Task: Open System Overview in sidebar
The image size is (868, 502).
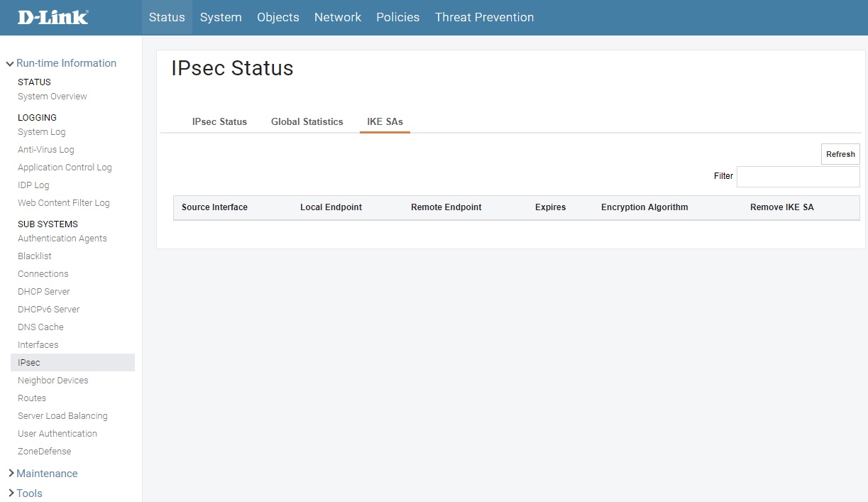Action: point(53,97)
